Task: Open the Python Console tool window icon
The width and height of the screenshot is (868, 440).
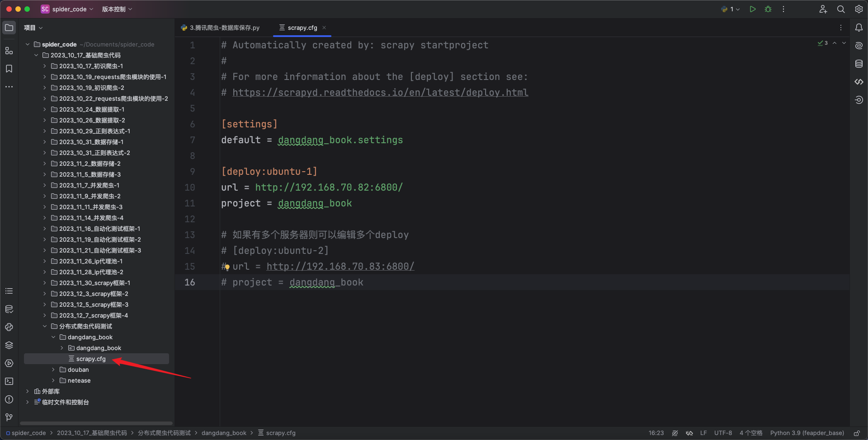Action: (9, 327)
